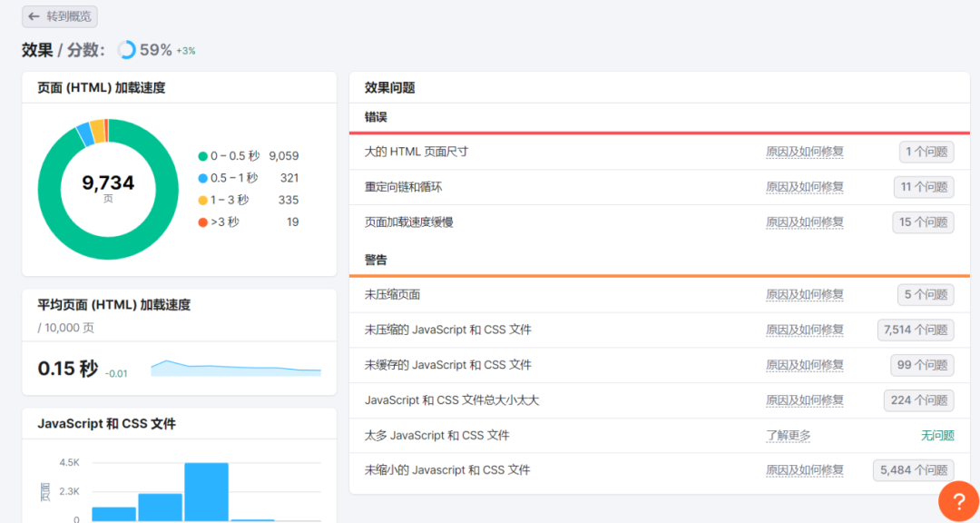
Task: Open 原因及如何修复 for 大的 HTML 页面尺寸
Action: [x=805, y=152]
